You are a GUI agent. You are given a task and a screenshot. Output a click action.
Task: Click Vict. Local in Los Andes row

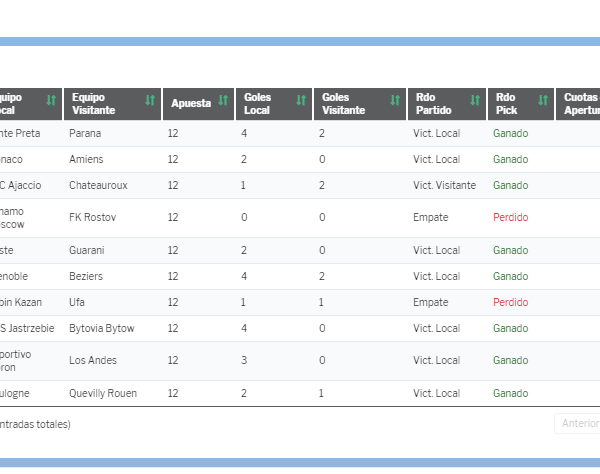coord(437,360)
